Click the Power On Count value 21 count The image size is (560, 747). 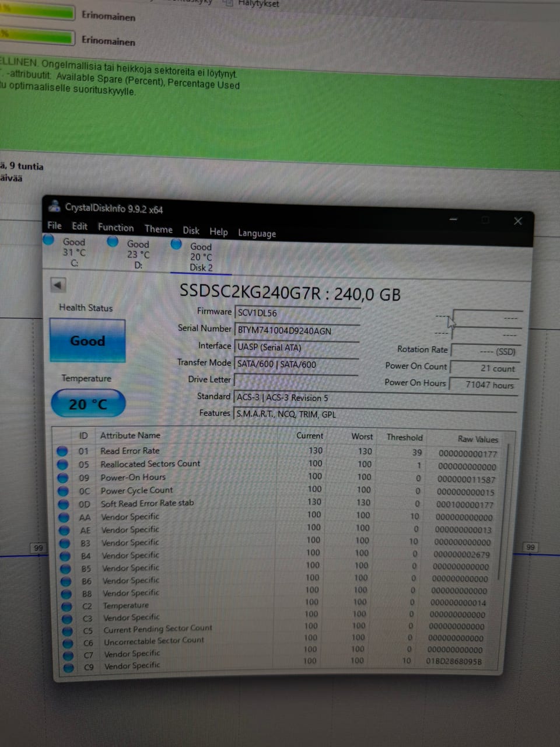[x=485, y=368]
